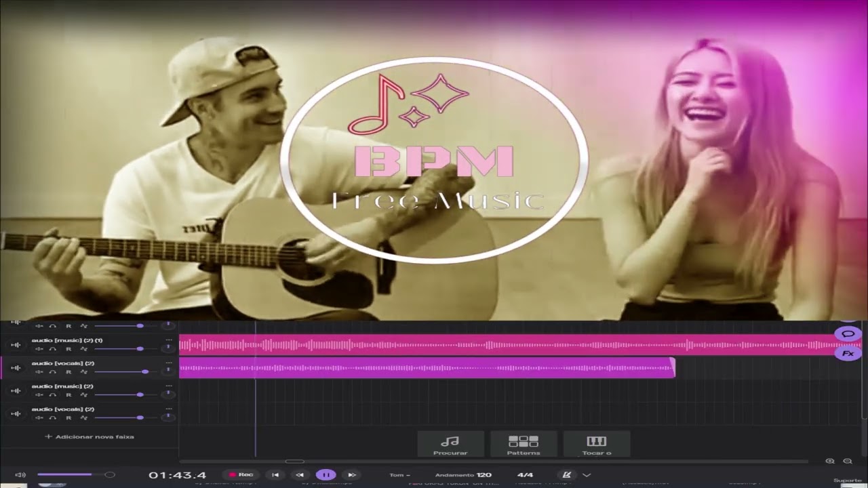Mute the empty audio [music] (2) track

click(39, 395)
